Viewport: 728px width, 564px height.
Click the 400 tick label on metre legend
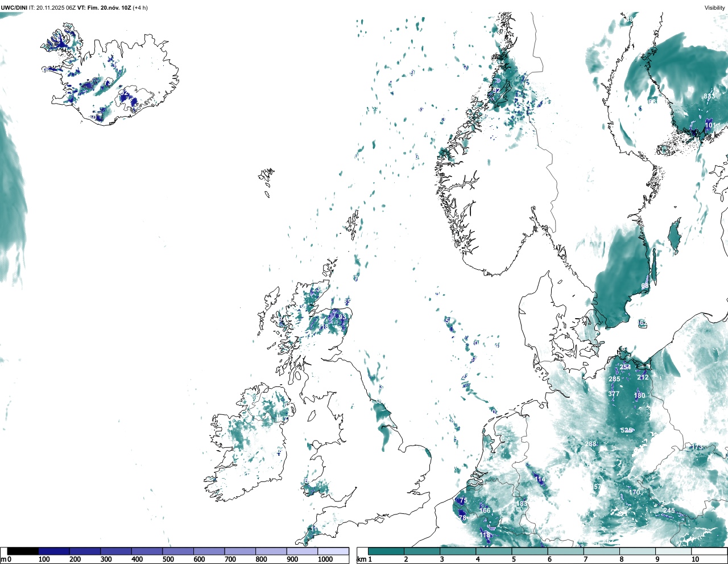click(137, 559)
